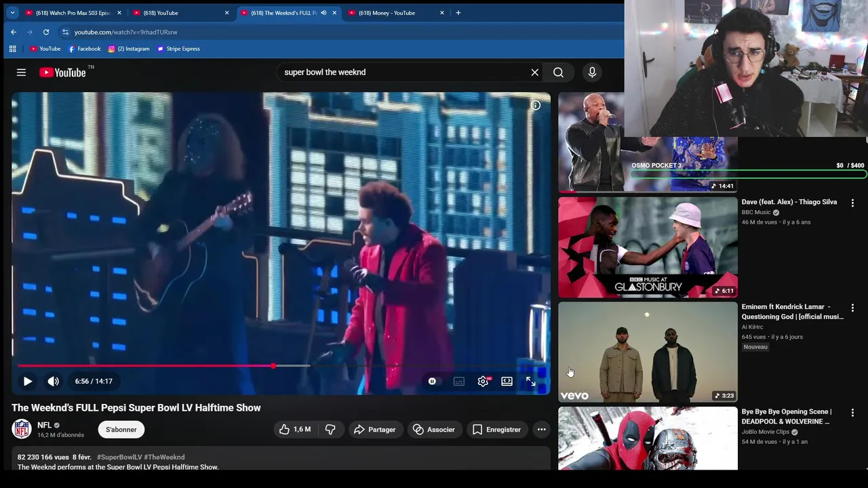Viewport: 868px width, 488px height.
Task: Show the video info card icon
Action: coord(535,105)
